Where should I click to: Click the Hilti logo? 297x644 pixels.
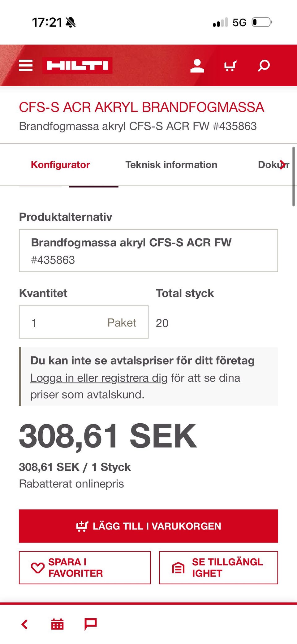coord(77,66)
